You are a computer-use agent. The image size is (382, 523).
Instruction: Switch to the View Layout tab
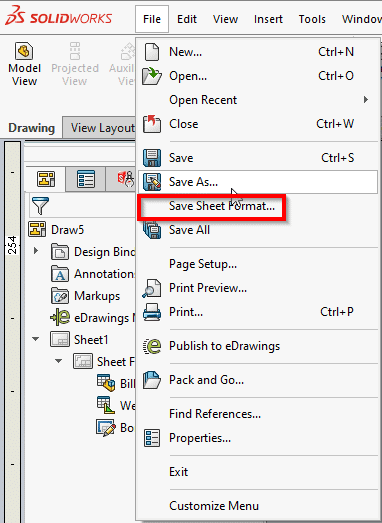point(102,128)
